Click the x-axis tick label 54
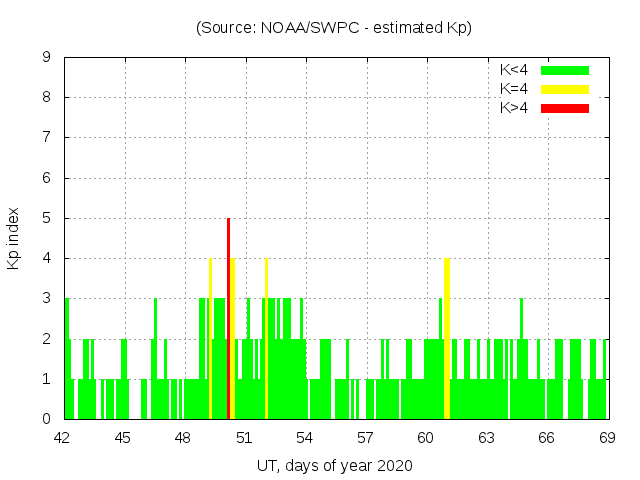 305,438
